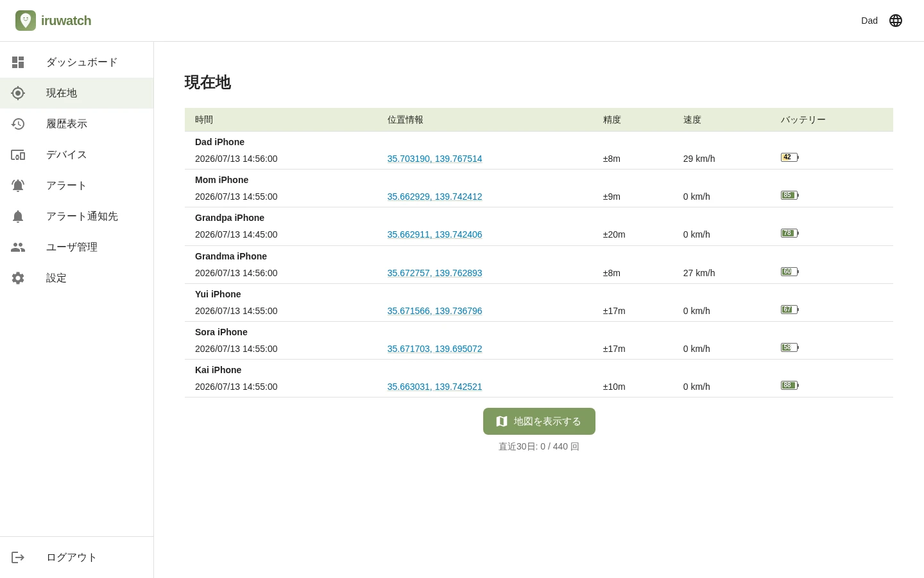Click the Kai iPhone device name
Image resolution: width=924 pixels, height=578 pixels.
click(218, 370)
